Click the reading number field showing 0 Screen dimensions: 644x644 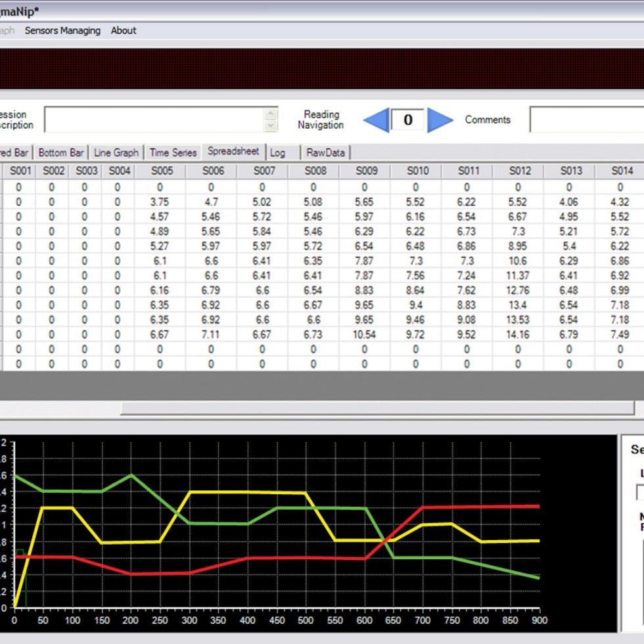[407, 120]
